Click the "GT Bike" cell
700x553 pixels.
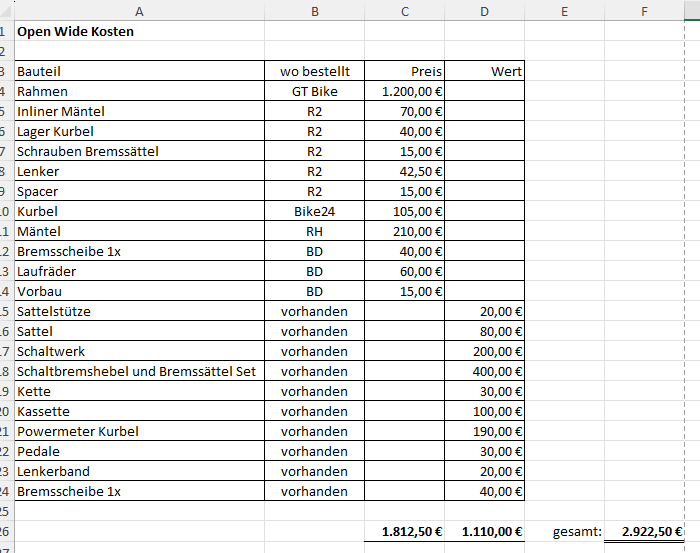coord(314,91)
